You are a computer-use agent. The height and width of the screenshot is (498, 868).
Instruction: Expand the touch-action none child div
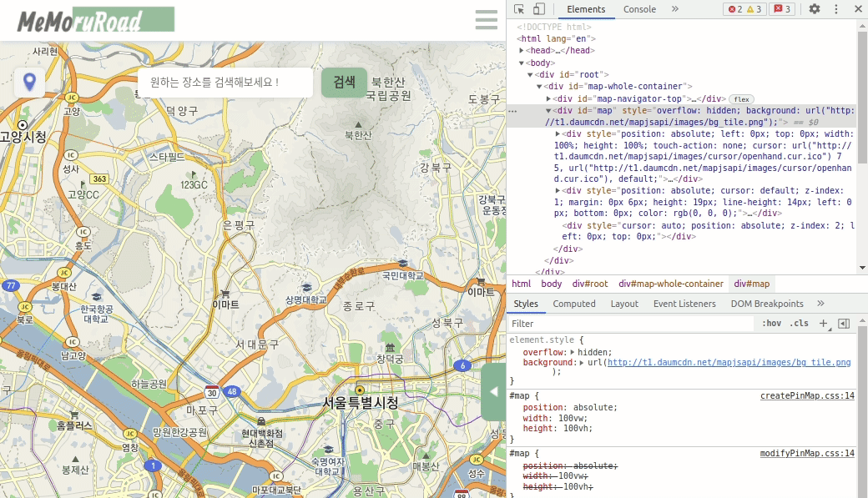(558, 134)
